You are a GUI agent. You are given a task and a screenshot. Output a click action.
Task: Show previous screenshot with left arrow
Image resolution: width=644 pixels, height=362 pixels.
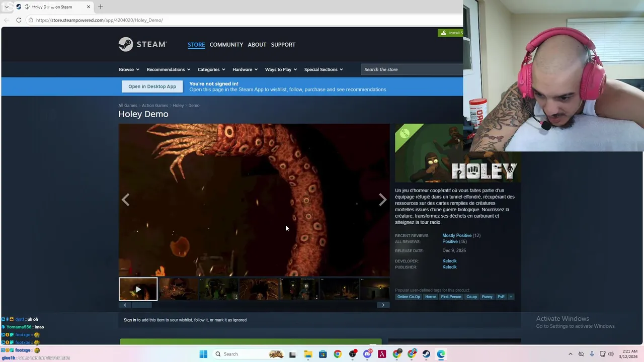point(125,200)
